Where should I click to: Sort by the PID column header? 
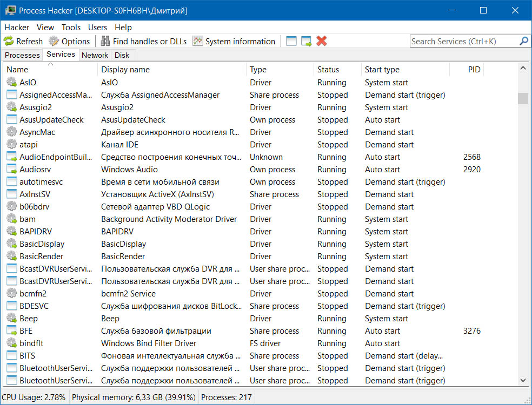click(x=467, y=70)
